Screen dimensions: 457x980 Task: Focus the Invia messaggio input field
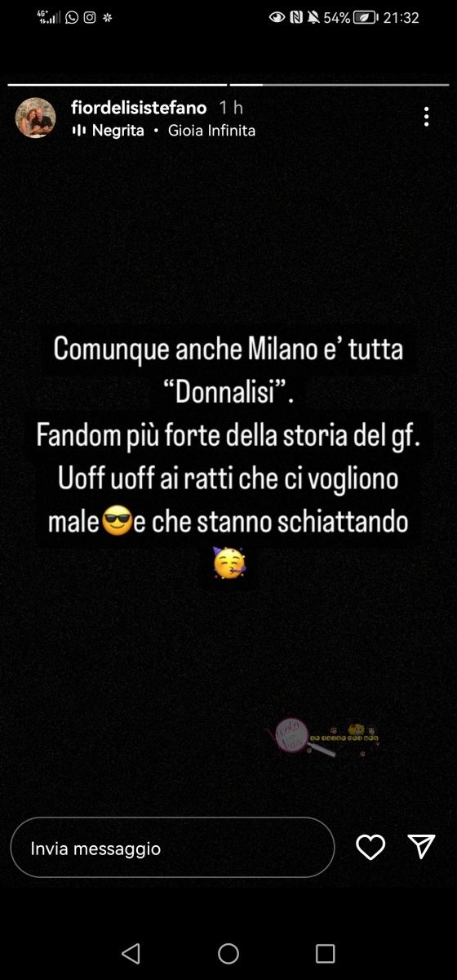point(172,848)
